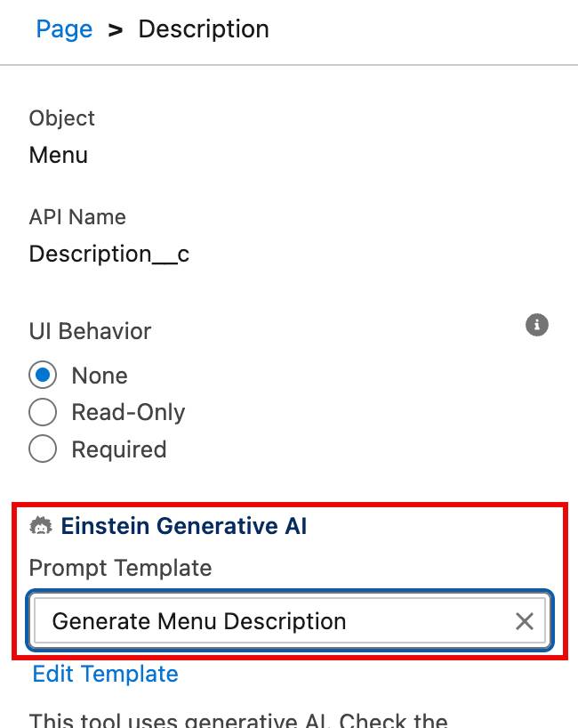Set UI Behavior to Read-Only
578x728 pixels.
coord(43,412)
